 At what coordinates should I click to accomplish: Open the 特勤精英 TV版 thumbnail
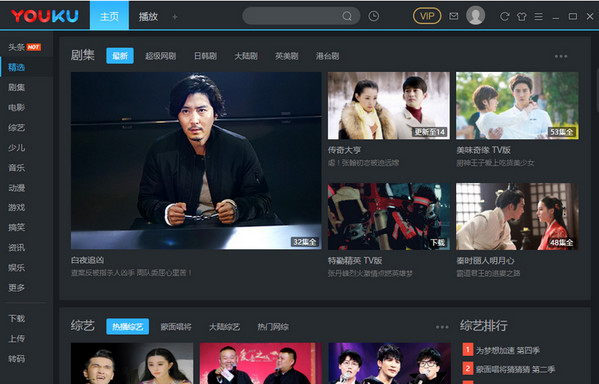click(x=389, y=216)
